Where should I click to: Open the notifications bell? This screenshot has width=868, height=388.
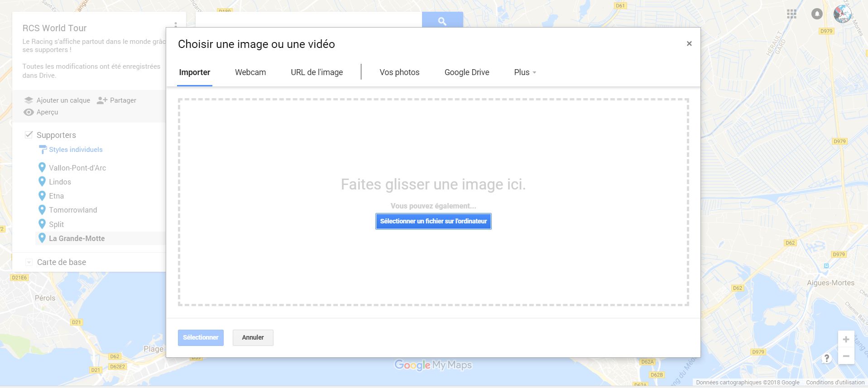coord(816,14)
